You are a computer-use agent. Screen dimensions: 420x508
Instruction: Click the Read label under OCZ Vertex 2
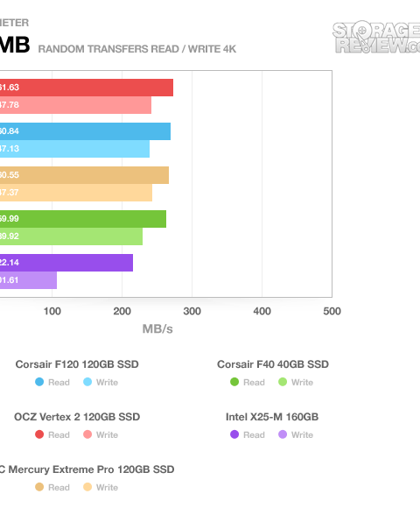[x=59, y=434]
